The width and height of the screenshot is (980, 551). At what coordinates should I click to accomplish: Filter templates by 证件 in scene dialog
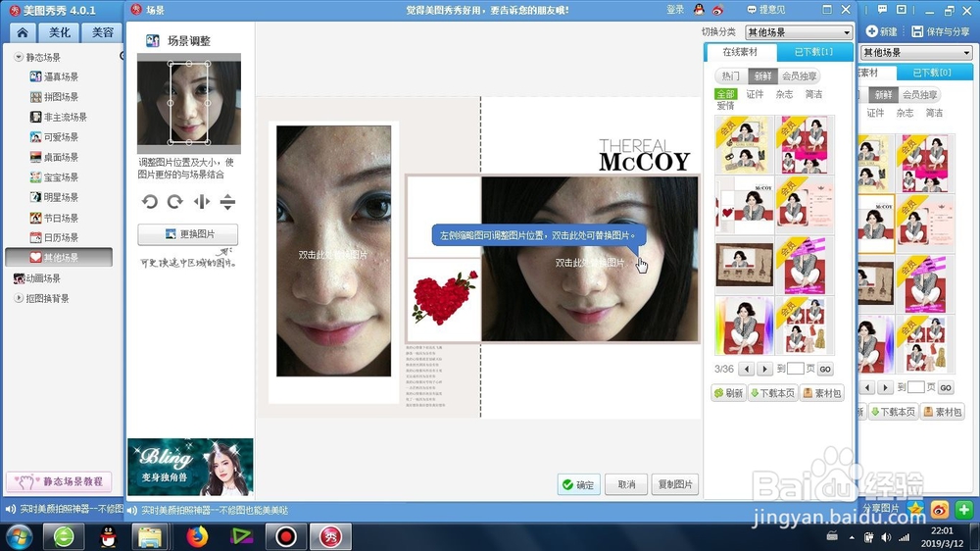point(755,94)
